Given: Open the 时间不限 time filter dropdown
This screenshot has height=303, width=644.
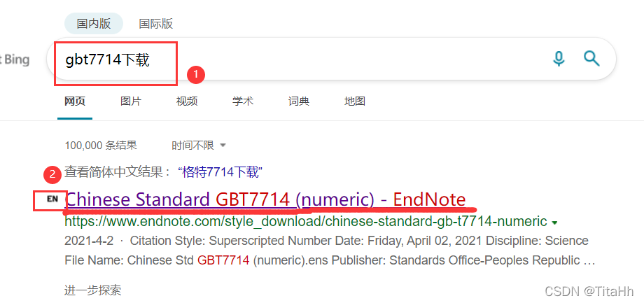Looking at the screenshot, I should (199, 145).
